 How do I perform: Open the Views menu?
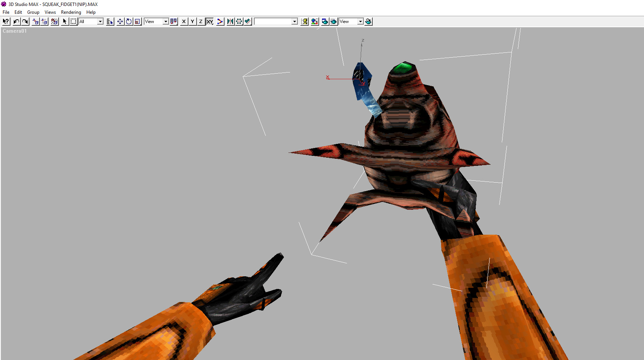(x=50, y=12)
